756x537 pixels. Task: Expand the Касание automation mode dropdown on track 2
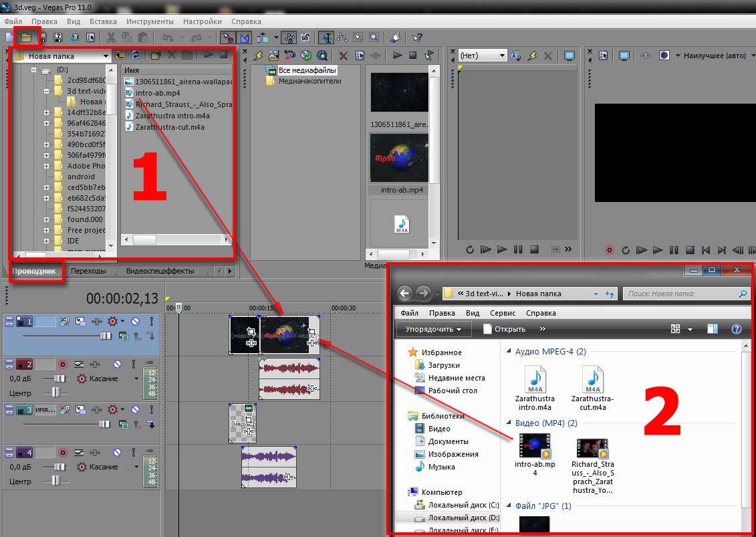point(136,379)
